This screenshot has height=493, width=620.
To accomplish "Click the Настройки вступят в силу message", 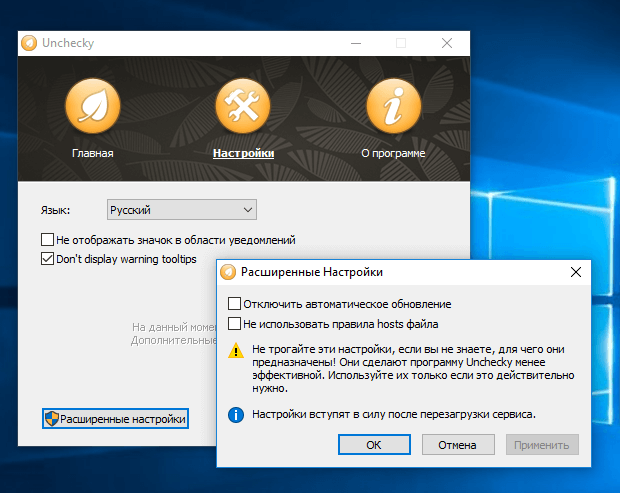I will (x=394, y=414).
